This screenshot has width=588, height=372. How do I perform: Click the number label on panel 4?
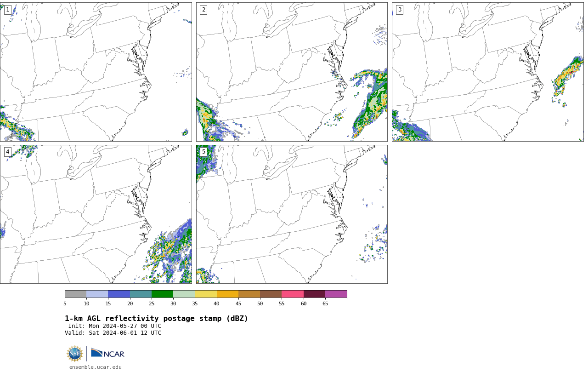point(7,152)
